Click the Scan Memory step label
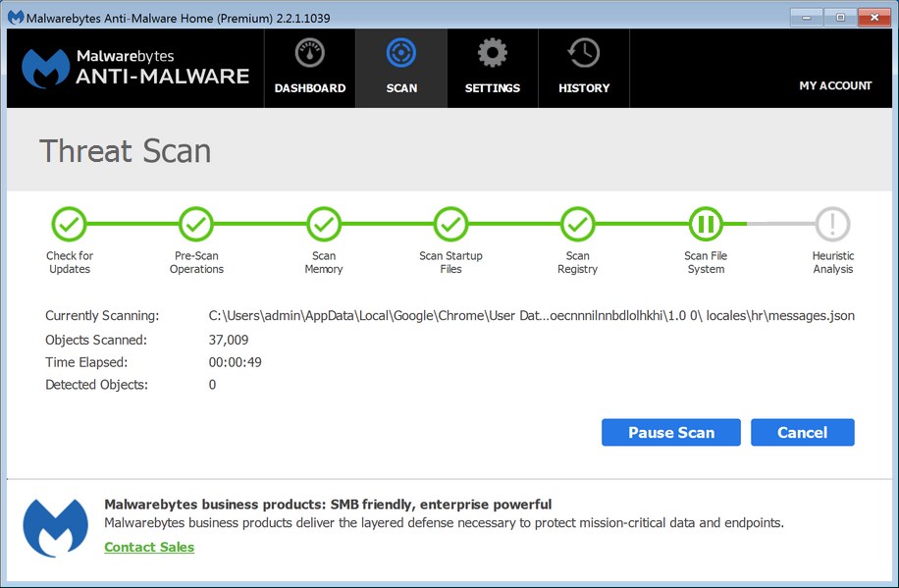 pos(324,262)
